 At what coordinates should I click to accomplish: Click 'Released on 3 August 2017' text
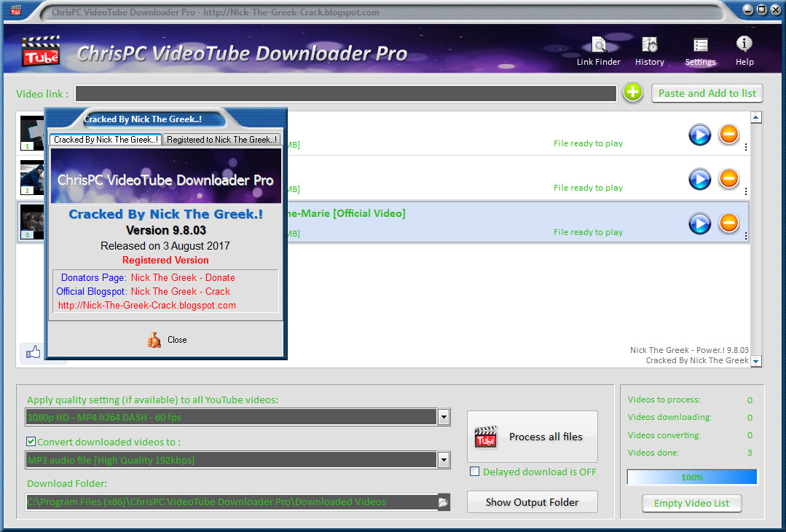click(165, 246)
